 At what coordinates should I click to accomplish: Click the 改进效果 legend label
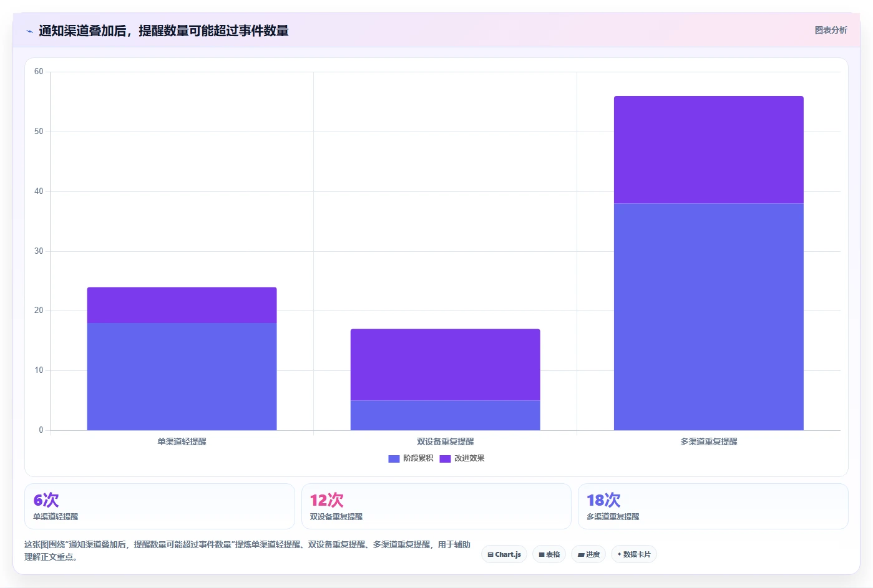point(469,458)
